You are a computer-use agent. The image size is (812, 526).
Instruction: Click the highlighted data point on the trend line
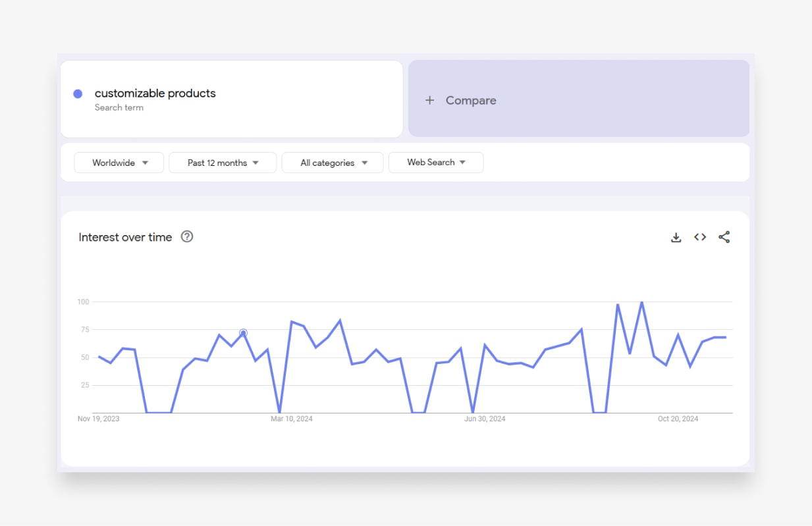[243, 332]
